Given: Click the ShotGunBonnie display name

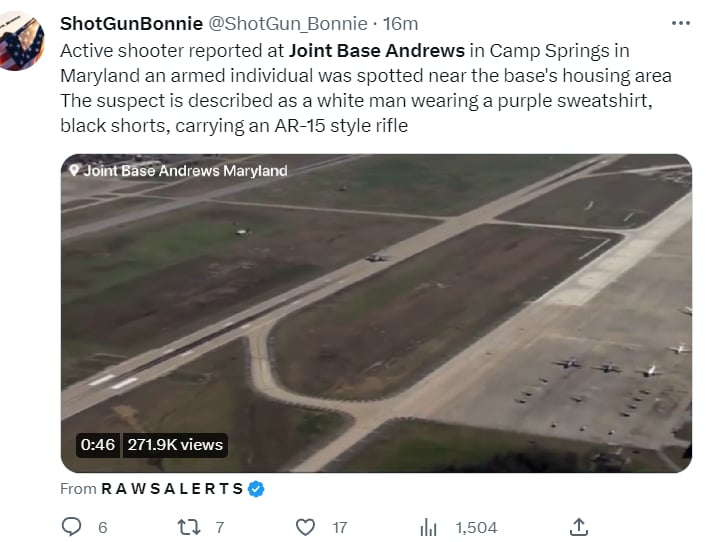Looking at the screenshot, I should (131, 24).
